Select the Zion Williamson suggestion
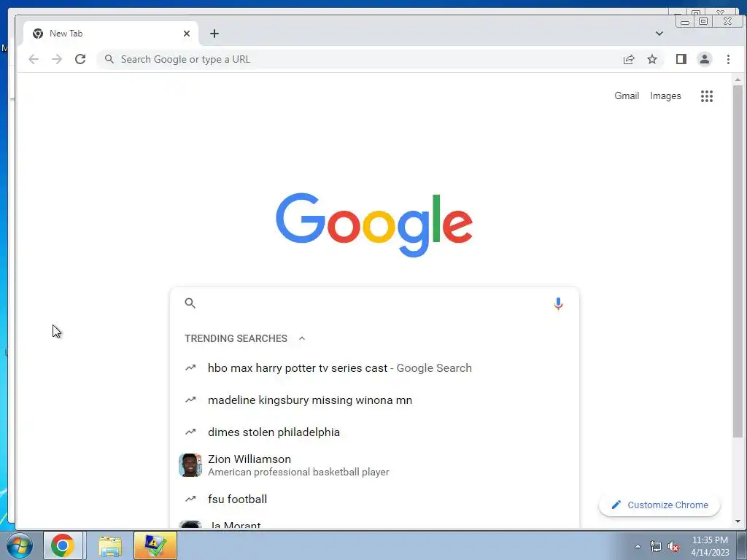The image size is (747, 560). coord(374,465)
